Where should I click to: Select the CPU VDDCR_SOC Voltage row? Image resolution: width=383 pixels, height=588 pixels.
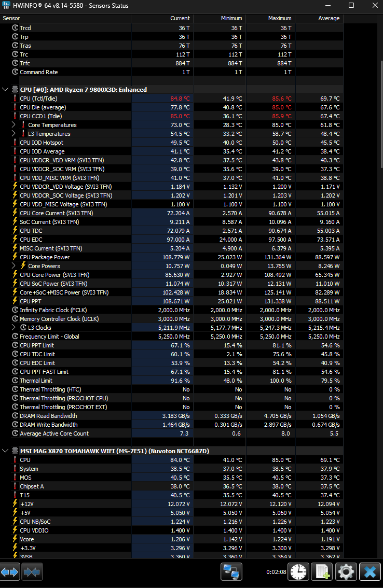172,195
